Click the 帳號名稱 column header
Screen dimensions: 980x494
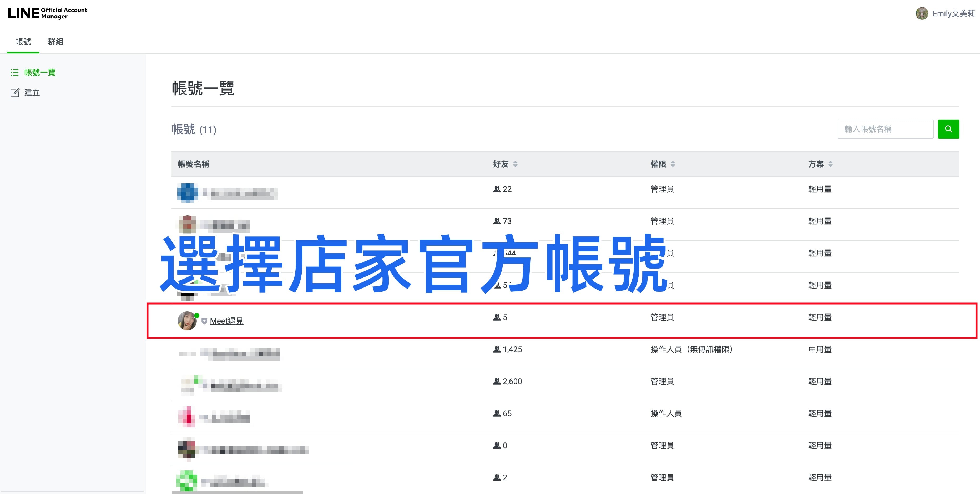click(x=193, y=164)
